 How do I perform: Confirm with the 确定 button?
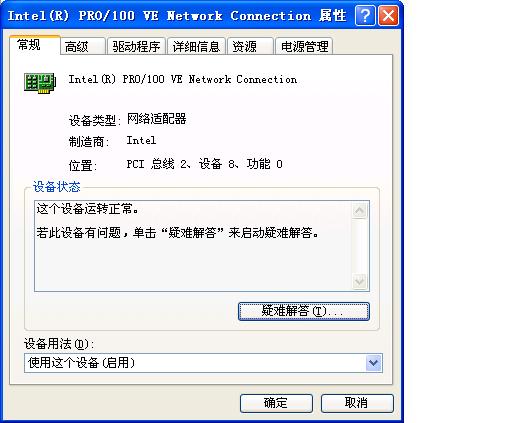coord(276,403)
